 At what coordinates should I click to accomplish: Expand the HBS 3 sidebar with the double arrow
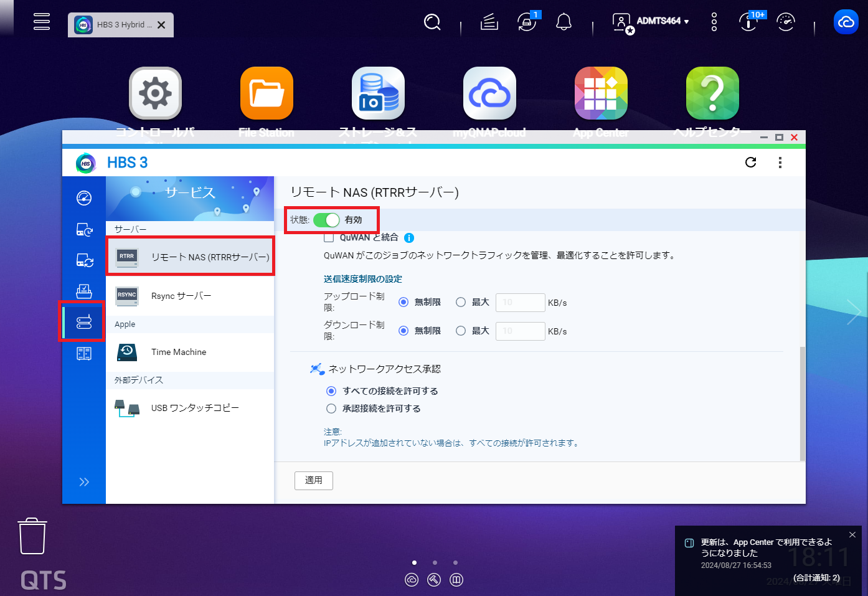(x=84, y=482)
